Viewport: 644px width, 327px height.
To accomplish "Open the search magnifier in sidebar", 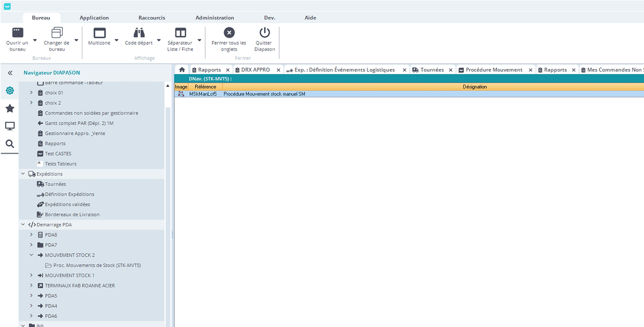I will click(x=10, y=144).
